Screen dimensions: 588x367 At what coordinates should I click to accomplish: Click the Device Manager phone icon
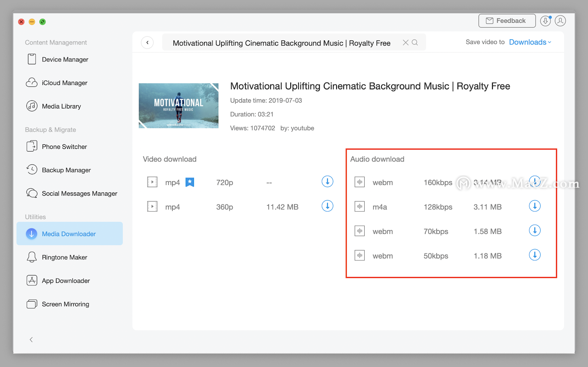pyautogui.click(x=32, y=59)
